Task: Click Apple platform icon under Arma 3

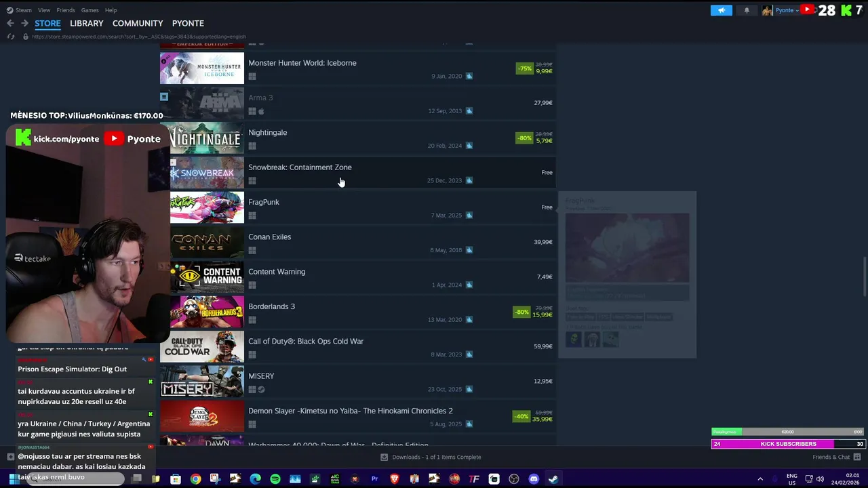Action: coord(261,111)
